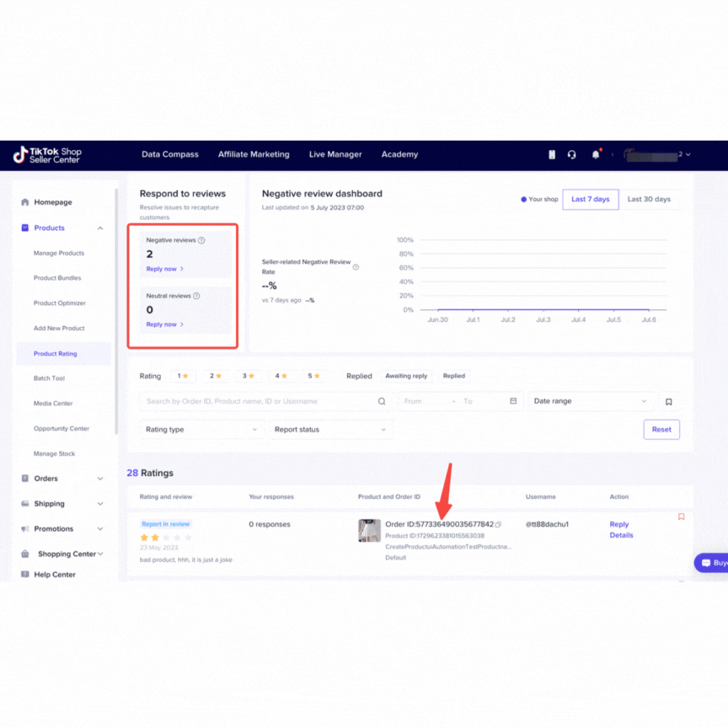Toggle the Replied filter chip
Viewport: 728px width, 728px height.
453,376
